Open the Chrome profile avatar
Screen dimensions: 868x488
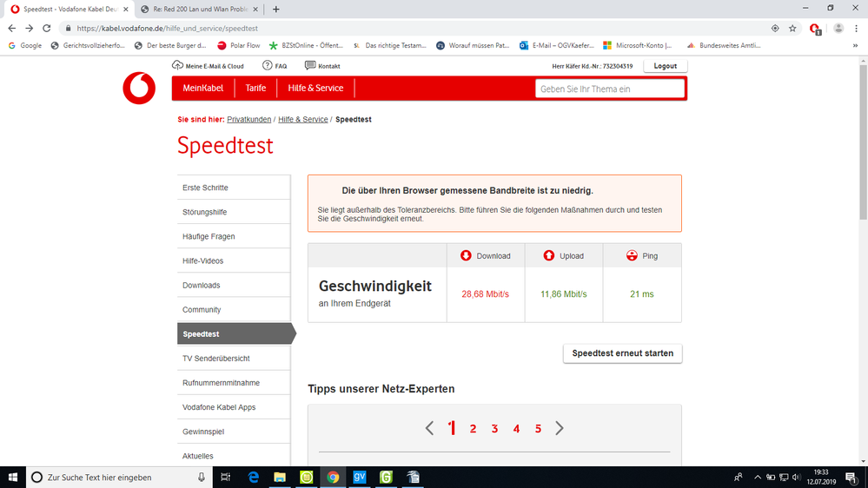pos(838,28)
